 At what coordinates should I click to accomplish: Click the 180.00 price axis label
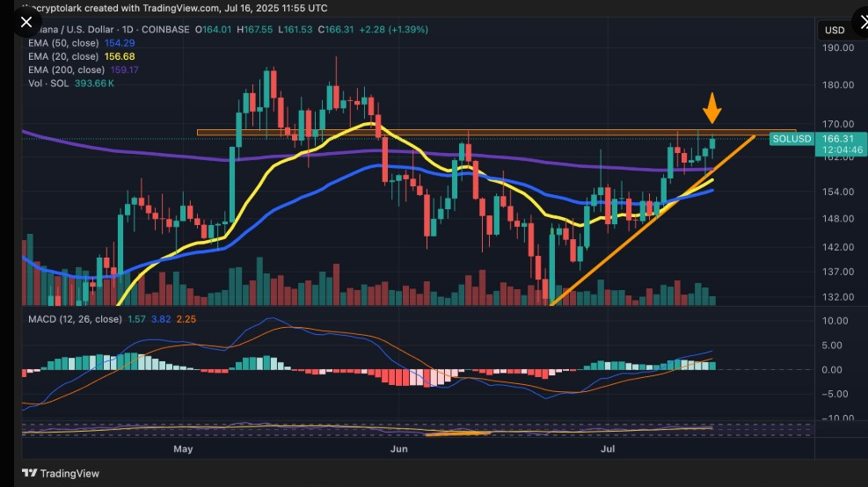[838, 84]
